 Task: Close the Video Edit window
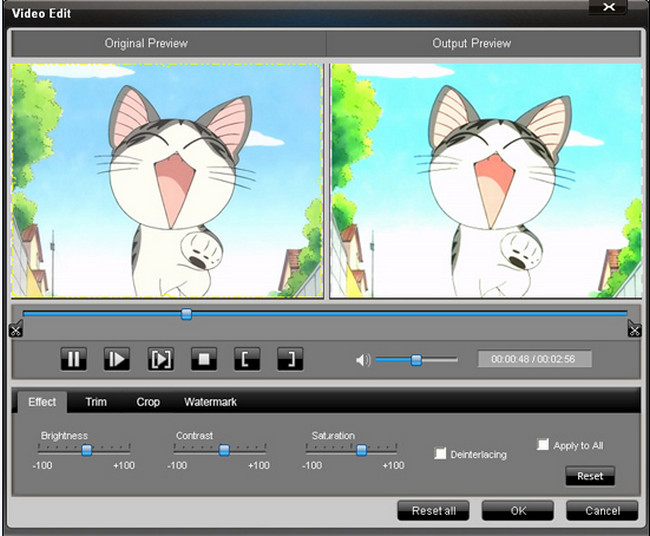608,7
